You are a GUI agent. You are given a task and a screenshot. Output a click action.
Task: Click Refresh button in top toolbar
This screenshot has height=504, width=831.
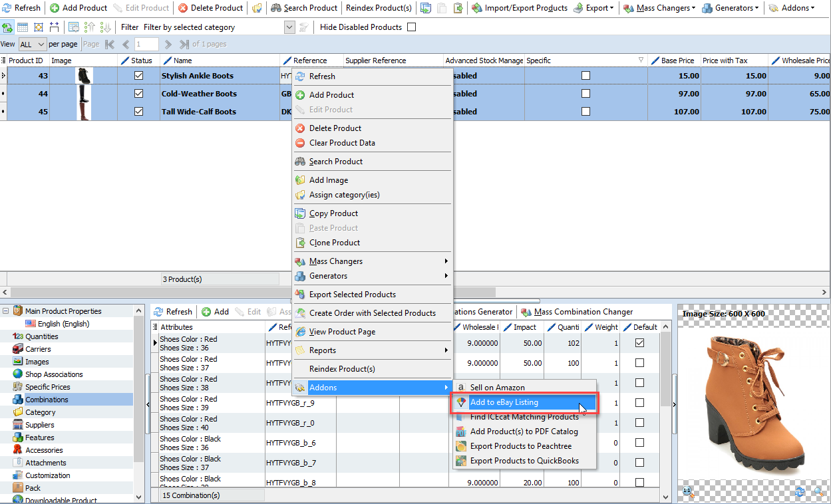point(22,8)
